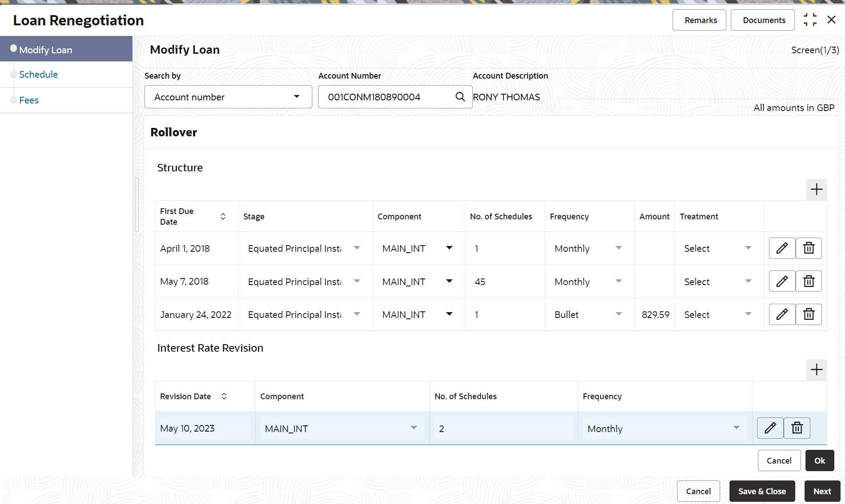The image size is (845, 504).
Task: Toggle fullscreen collapse icon in header
Action: (810, 20)
